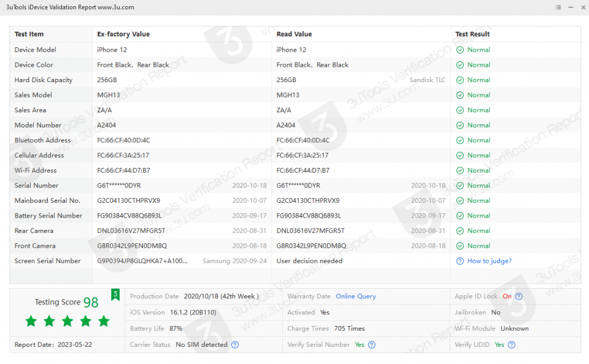Click the green 3uTools badge near score
589x364 pixels.
click(x=115, y=295)
